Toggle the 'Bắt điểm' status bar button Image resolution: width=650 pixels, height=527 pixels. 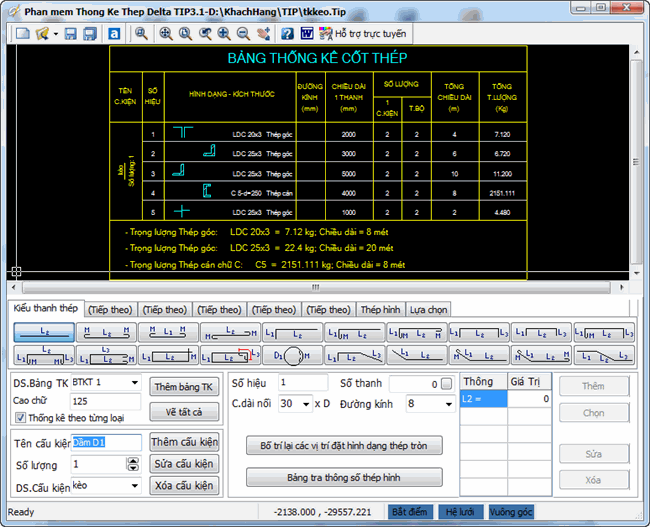[x=410, y=512]
